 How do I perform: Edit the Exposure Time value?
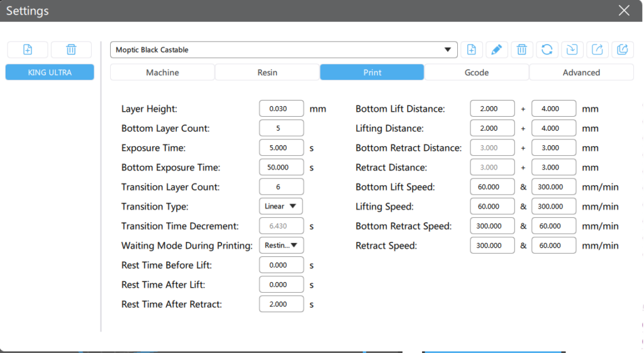281,148
